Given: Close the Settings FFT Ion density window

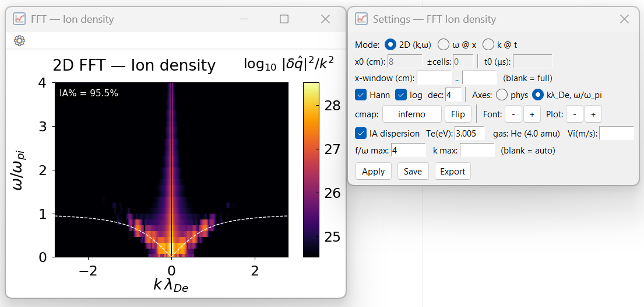Looking at the screenshot, I should click(x=624, y=19).
